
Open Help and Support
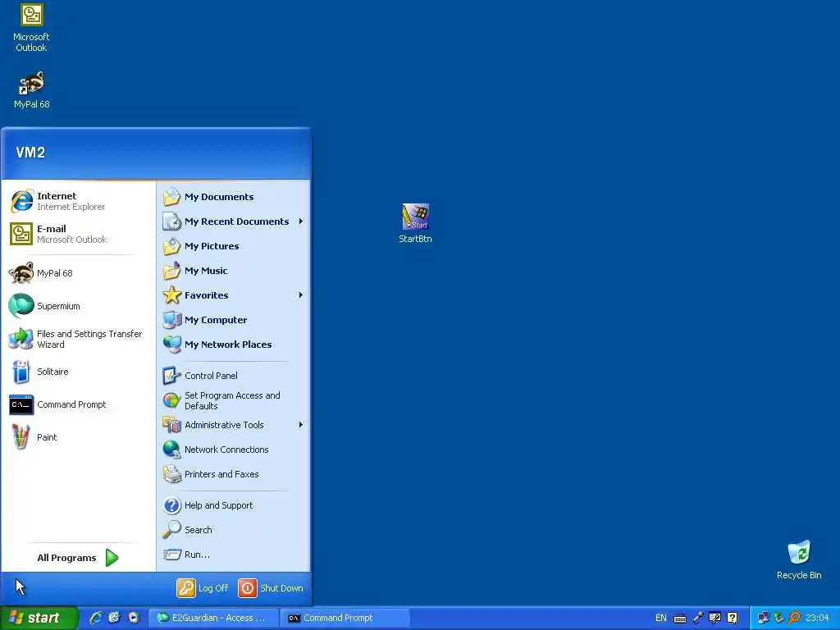tap(234, 505)
